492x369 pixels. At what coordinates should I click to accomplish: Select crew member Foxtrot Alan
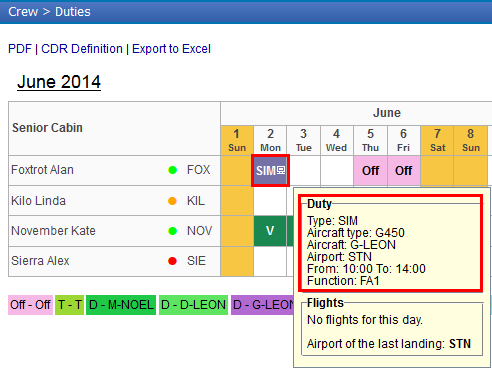[42, 170]
